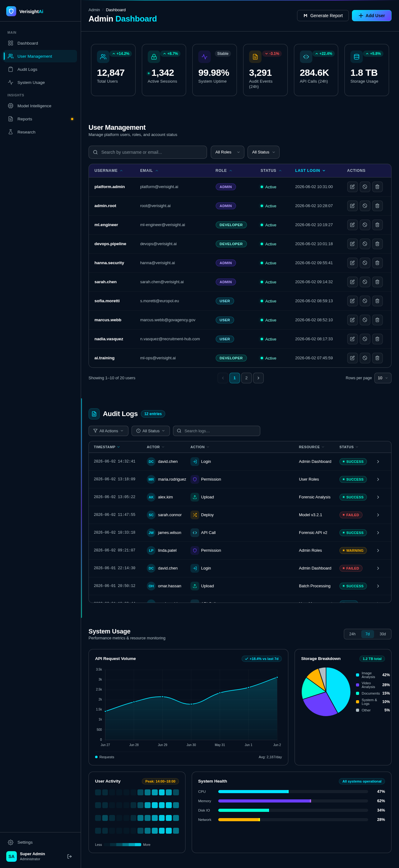Select the 7d time range

coord(368,634)
